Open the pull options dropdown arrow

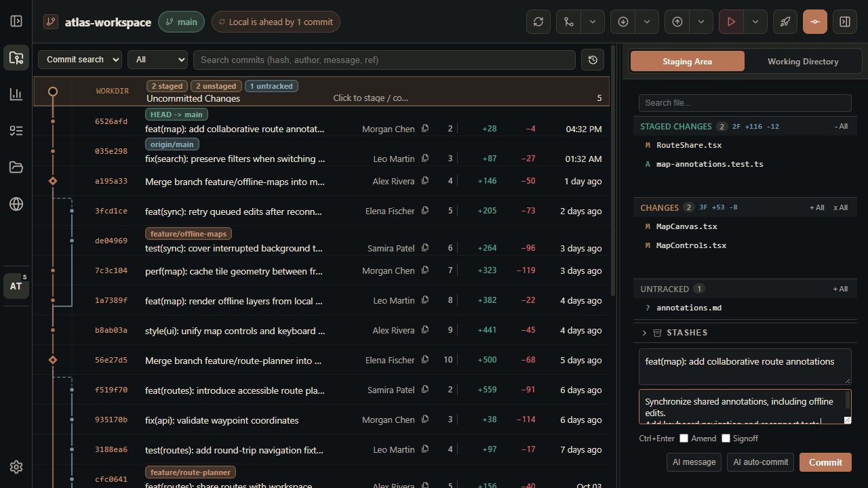[x=647, y=22]
